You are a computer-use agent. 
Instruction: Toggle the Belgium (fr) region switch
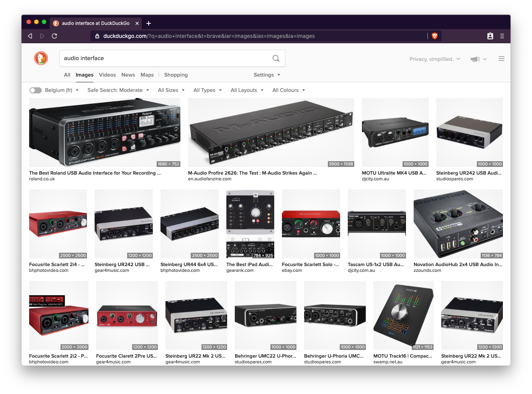pyautogui.click(x=36, y=90)
